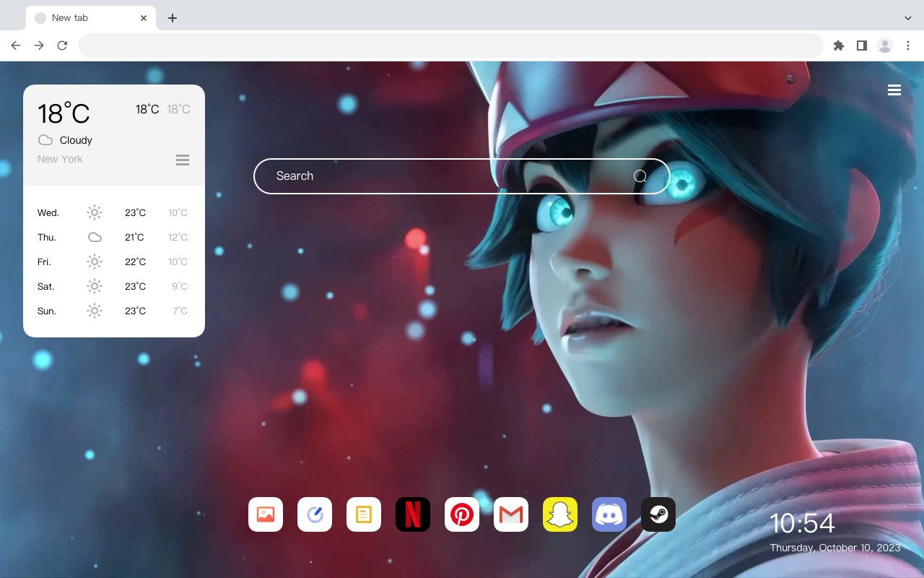Click the Cloudy cloud icon in the weather widget
The height and width of the screenshot is (578, 924).
45,140
